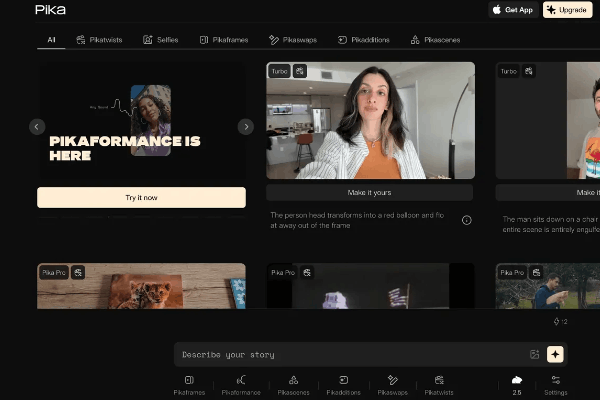Go to next banner slide
The height and width of the screenshot is (400, 600).
click(246, 127)
